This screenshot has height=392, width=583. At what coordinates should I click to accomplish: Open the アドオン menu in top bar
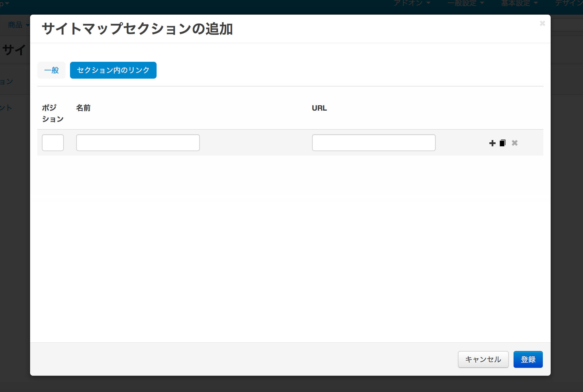click(x=412, y=3)
